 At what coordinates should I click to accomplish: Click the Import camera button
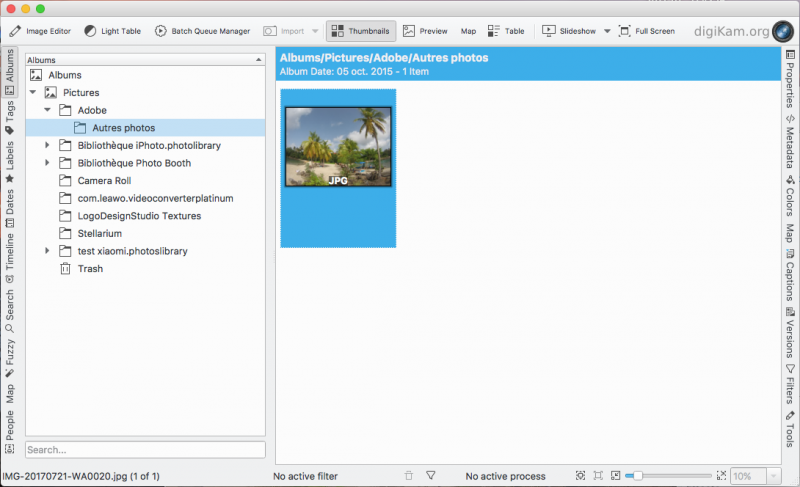click(284, 31)
